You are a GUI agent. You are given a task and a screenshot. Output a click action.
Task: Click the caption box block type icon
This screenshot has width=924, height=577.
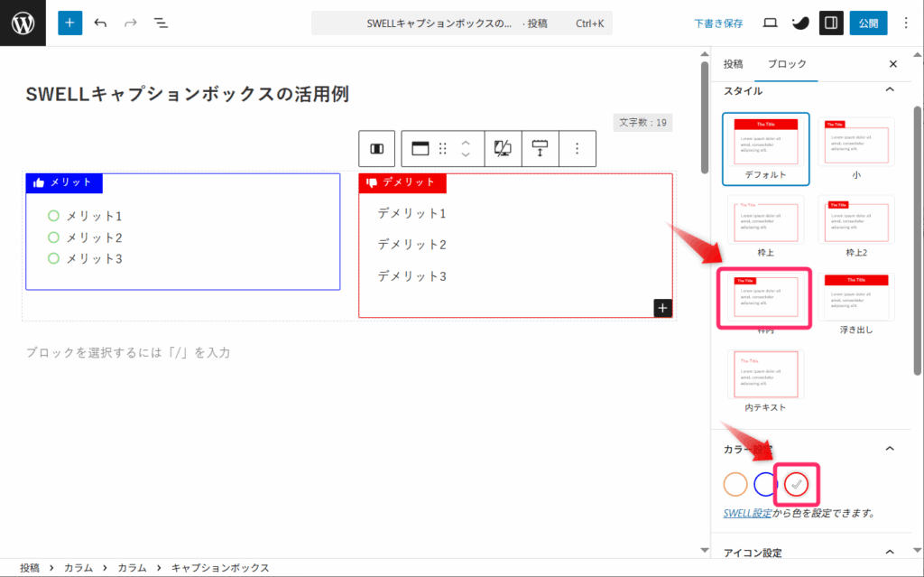click(420, 149)
